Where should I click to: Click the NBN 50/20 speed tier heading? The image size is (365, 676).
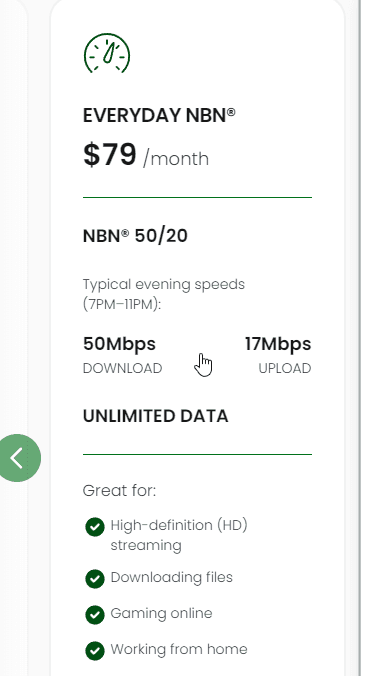coord(135,236)
